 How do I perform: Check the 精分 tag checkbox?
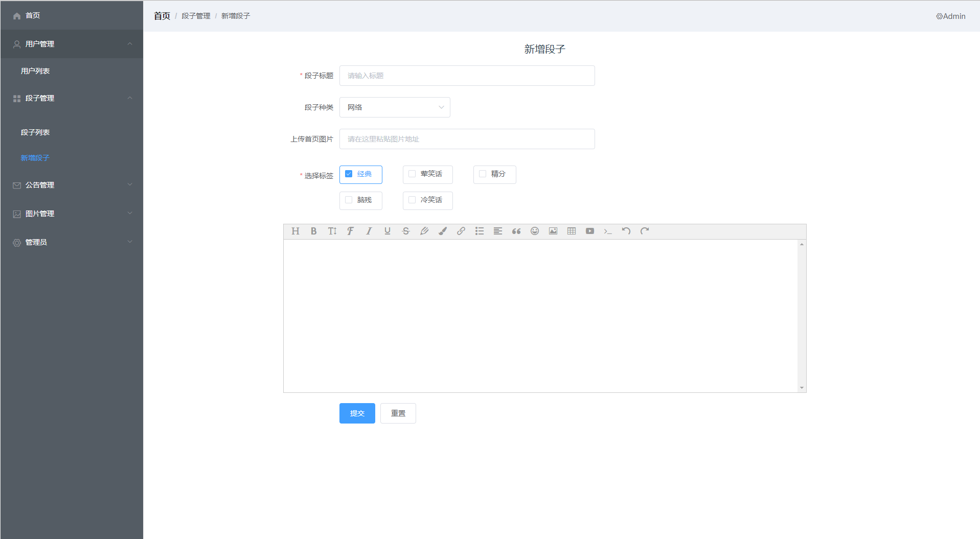point(483,174)
